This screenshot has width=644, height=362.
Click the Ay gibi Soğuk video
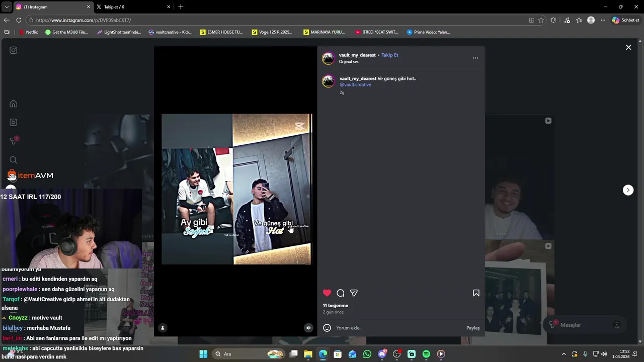pos(236,189)
